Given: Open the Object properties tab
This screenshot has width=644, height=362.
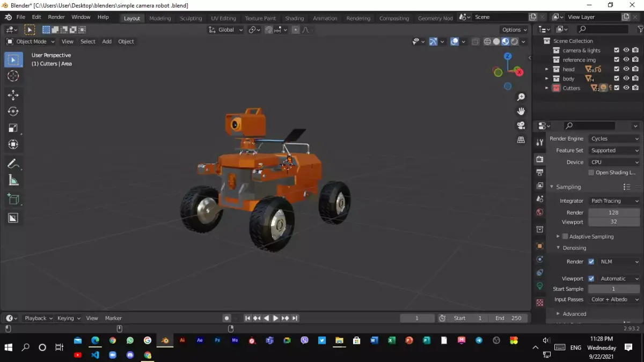Looking at the screenshot, I should [540, 246].
